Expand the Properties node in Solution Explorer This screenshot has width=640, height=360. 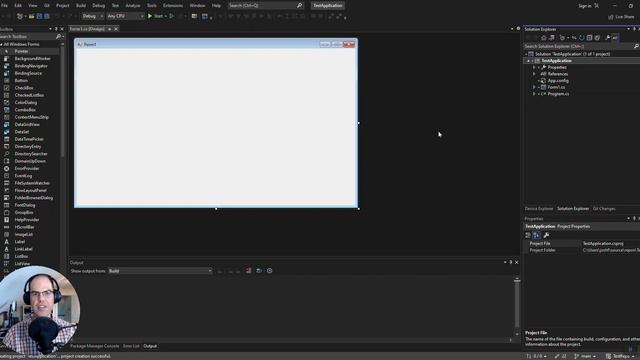[534, 67]
